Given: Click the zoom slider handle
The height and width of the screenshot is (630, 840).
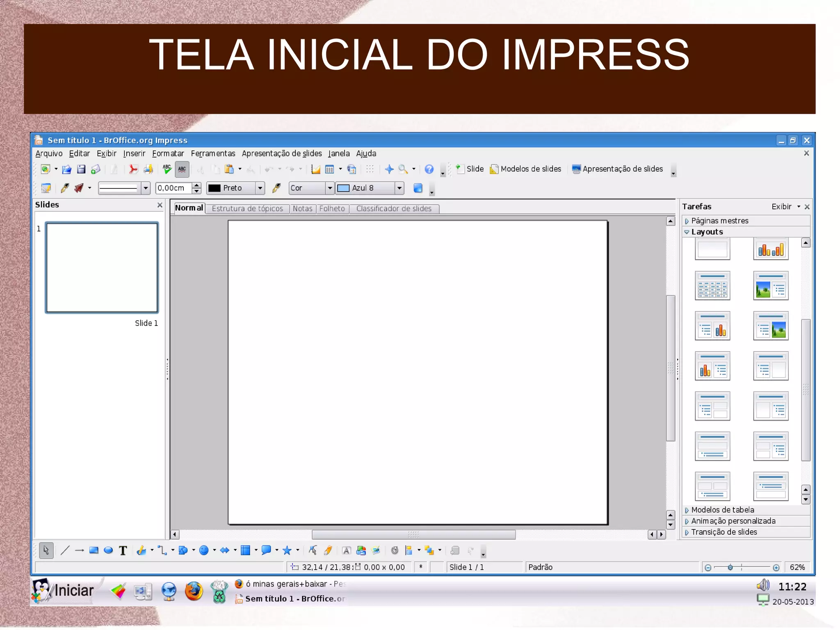Looking at the screenshot, I should point(730,567).
